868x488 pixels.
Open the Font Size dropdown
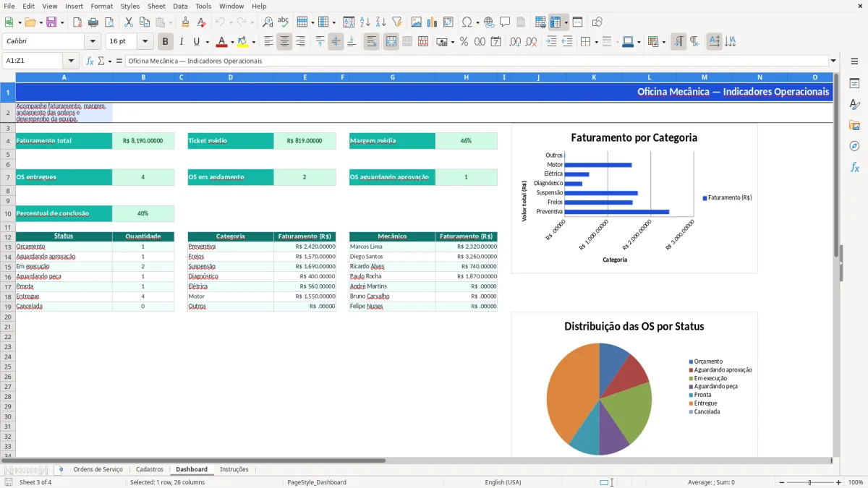[x=145, y=42]
